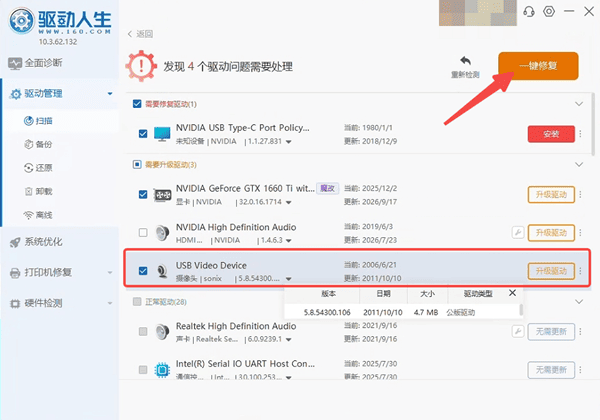This screenshot has height=420, width=600.
Task: Click 升级驱动 for NVIDIA High Definition Audio
Action: click(x=551, y=233)
